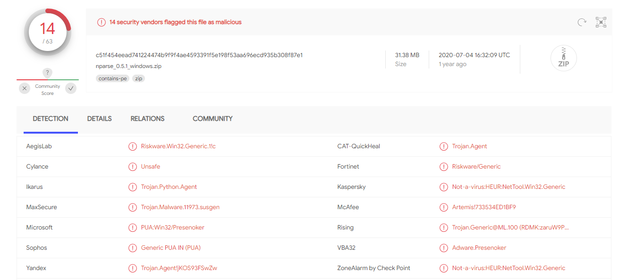
Task: Click the alert icon beside Adware.Presenoker
Action: click(444, 248)
